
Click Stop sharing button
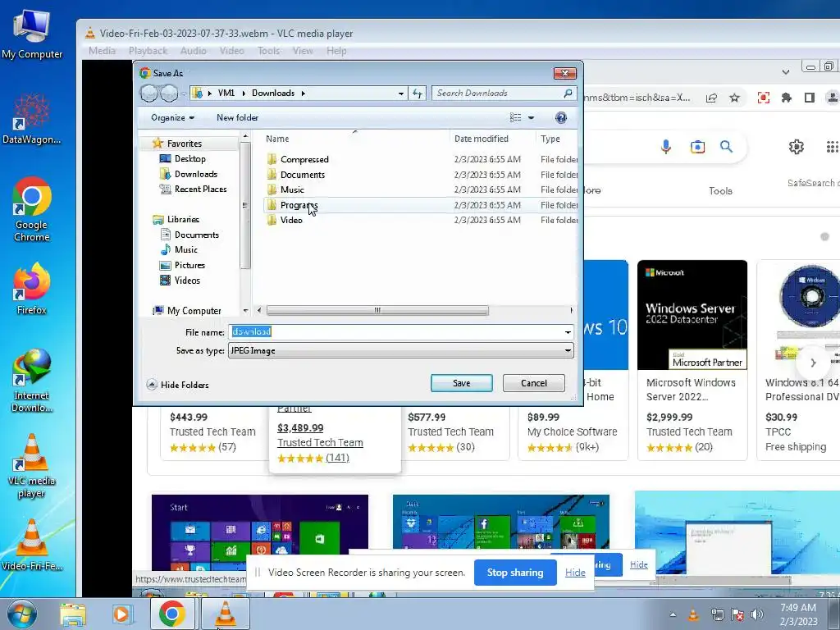(x=515, y=573)
